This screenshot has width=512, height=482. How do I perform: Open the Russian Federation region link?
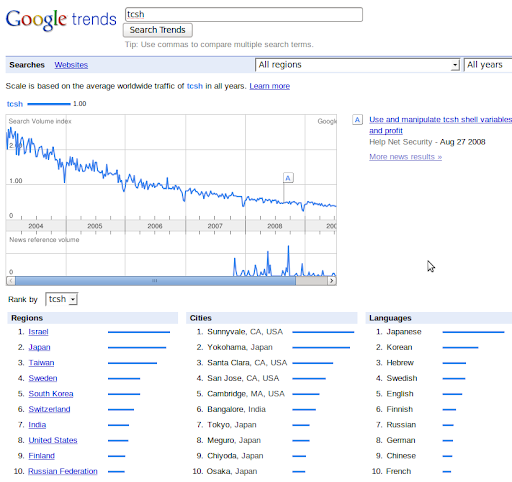point(63,471)
